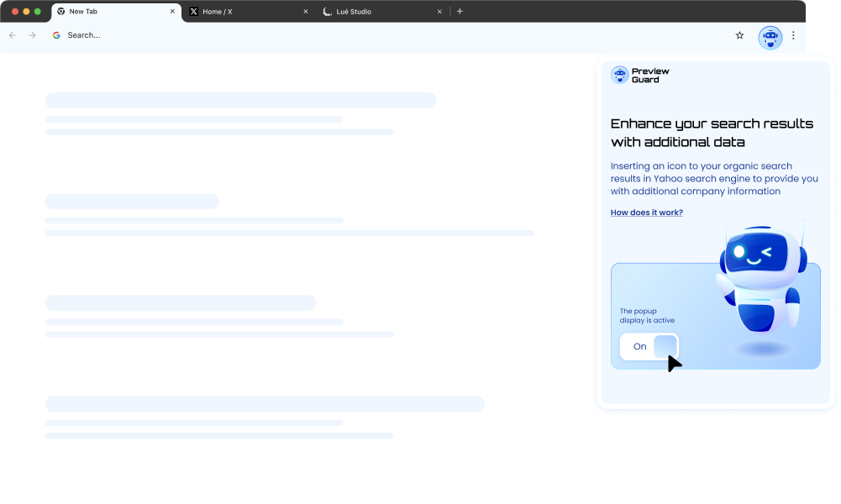Click the Preview Guard extension icon in toolbar

coord(770,36)
